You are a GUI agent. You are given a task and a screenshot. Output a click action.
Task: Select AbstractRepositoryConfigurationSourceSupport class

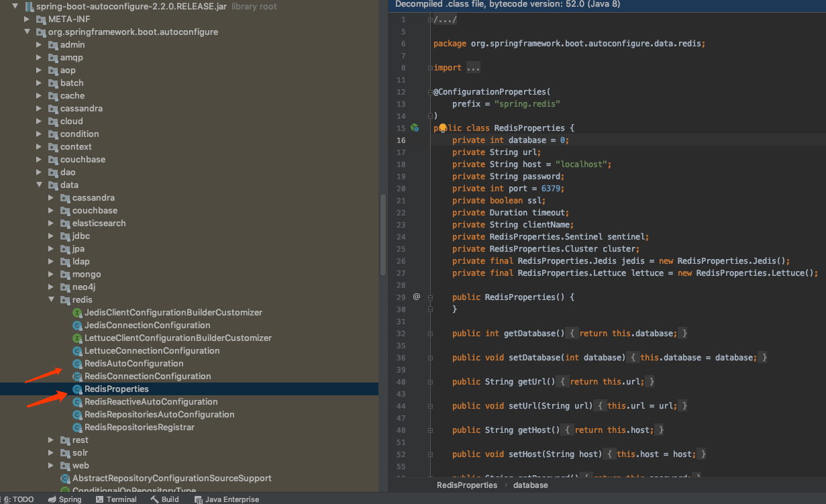(172, 478)
